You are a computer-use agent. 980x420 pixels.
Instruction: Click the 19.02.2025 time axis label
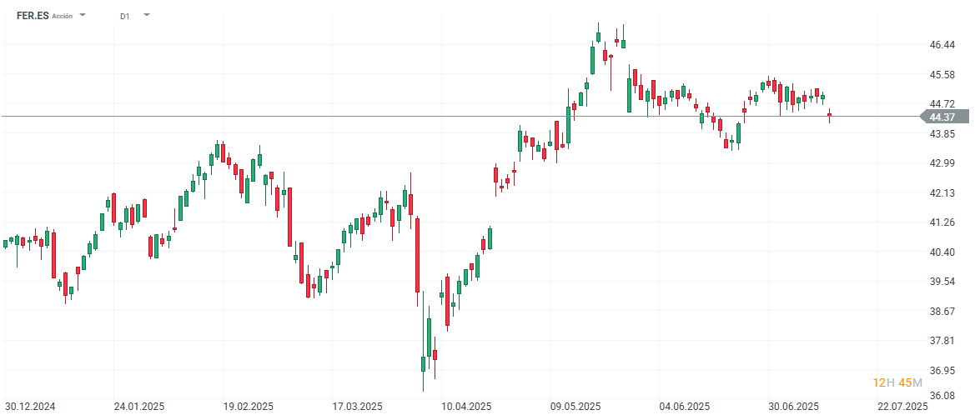click(x=248, y=407)
